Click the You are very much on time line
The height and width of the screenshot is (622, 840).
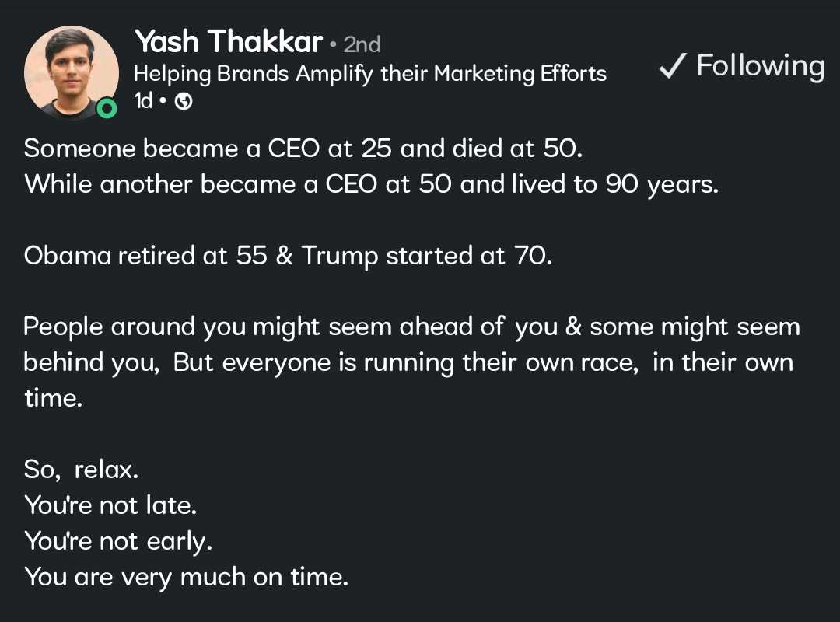coord(186,577)
